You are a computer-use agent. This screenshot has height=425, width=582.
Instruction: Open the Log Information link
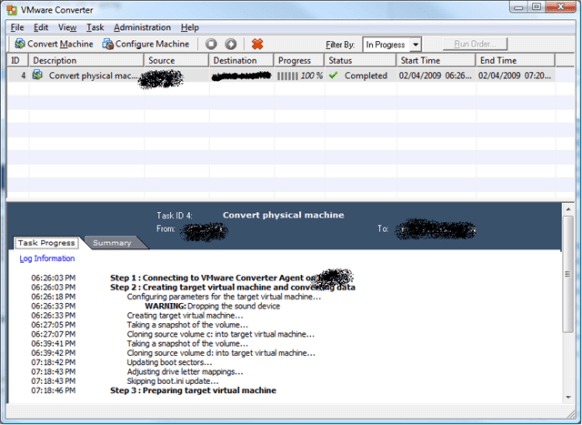click(47, 258)
